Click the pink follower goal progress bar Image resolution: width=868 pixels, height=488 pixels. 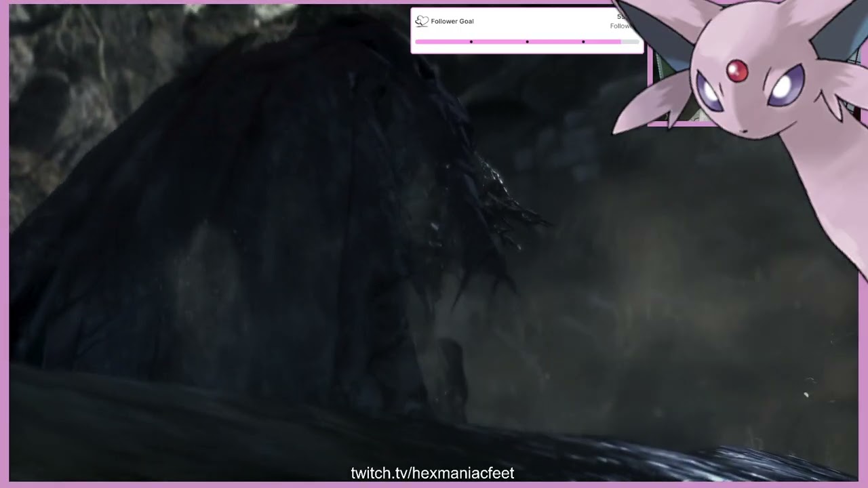point(528,42)
